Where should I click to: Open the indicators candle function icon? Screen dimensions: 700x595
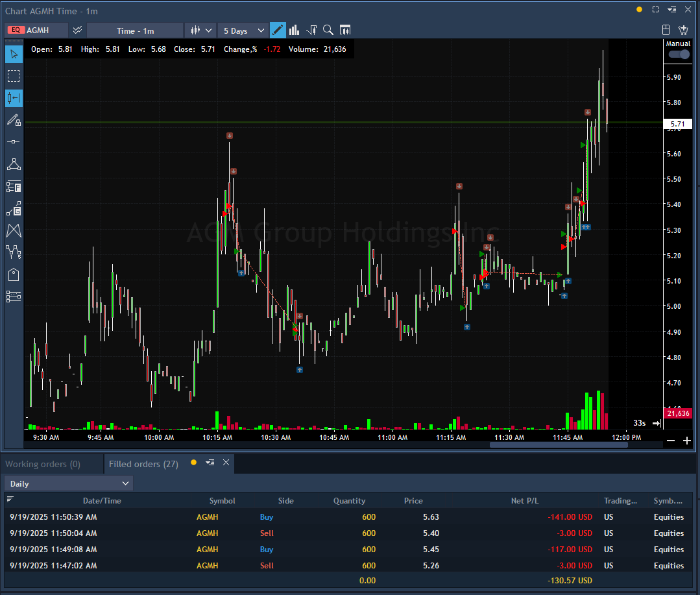tap(311, 30)
